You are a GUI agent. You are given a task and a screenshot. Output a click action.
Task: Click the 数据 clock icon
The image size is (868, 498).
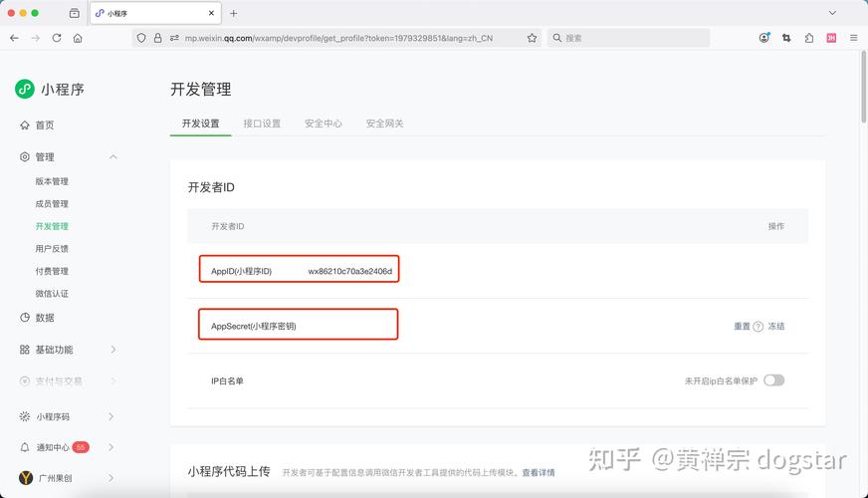click(24, 318)
